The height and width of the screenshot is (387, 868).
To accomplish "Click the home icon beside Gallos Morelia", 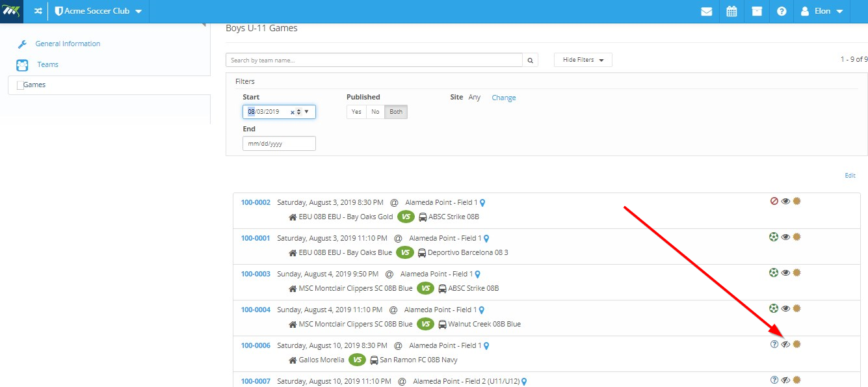I will click(x=293, y=360).
